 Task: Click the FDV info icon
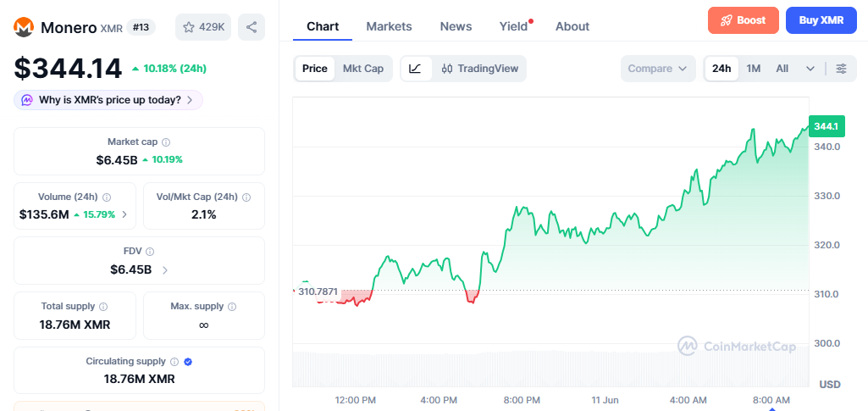150,252
